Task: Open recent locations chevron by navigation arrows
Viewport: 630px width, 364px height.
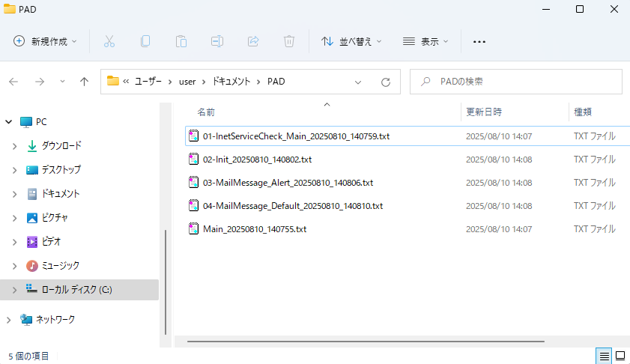Action: pyautogui.click(x=62, y=82)
